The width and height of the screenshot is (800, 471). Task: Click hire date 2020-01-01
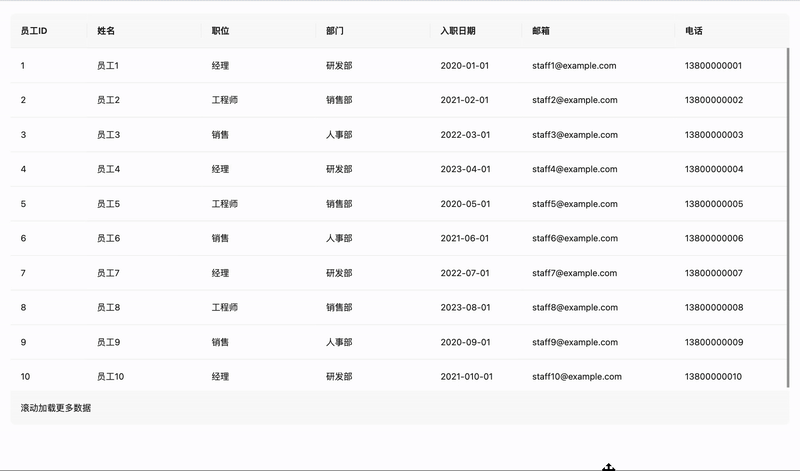(464, 65)
